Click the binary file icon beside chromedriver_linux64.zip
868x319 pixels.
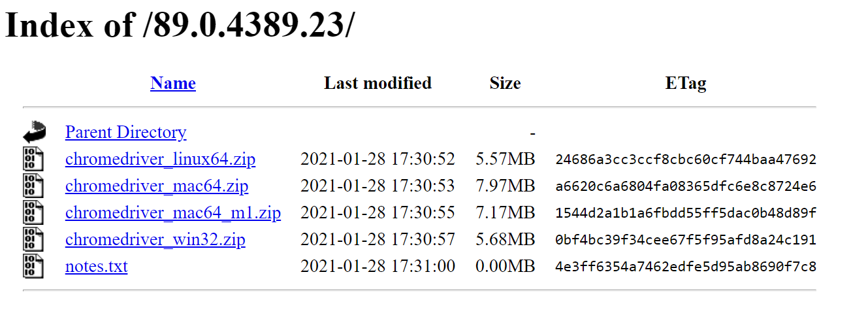pyautogui.click(x=33, y=159)
